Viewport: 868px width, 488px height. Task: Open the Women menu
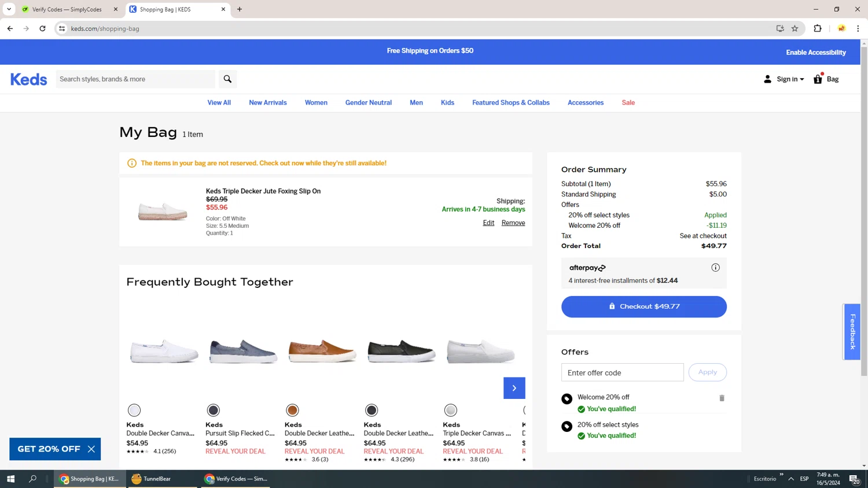tap(316, 102)
